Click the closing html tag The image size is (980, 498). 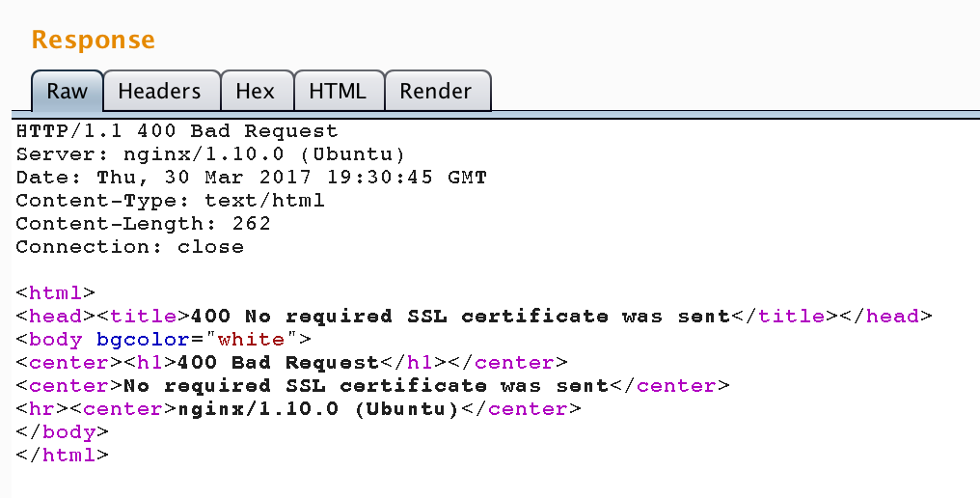[x=63, y=456]
